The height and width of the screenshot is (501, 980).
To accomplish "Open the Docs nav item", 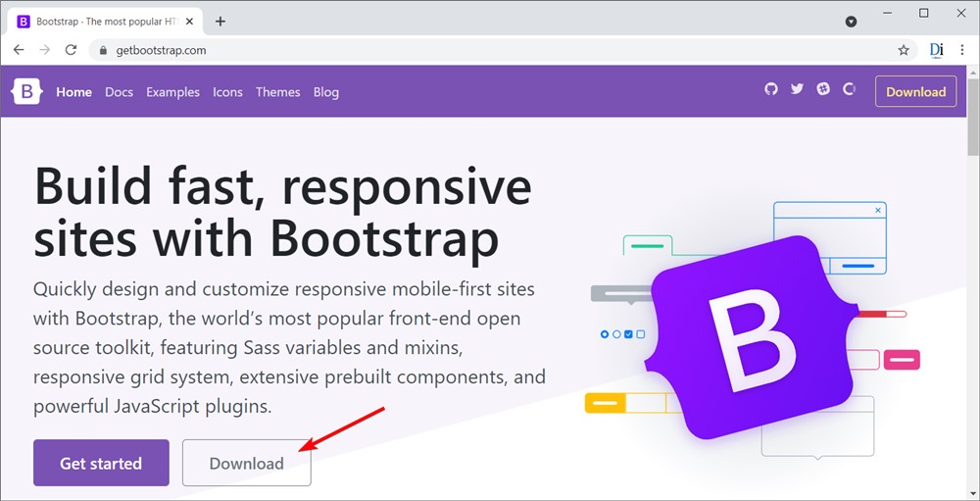I will 119,92.
